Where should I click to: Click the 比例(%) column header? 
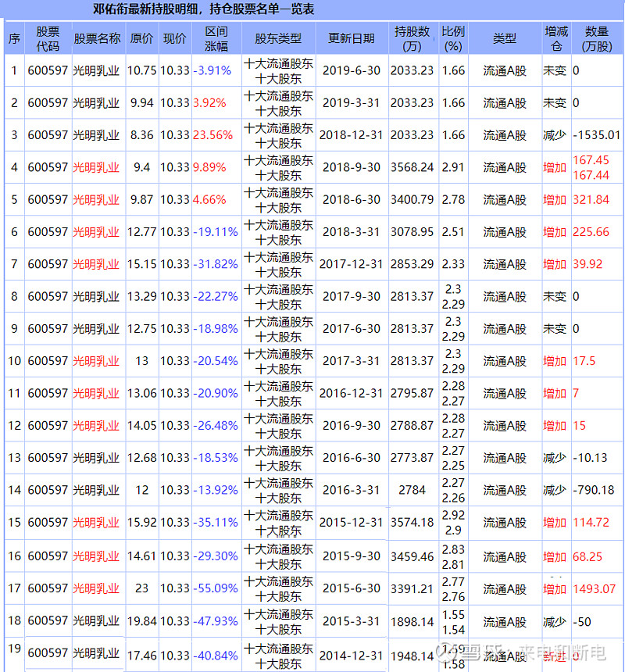pyautogui.click(x=453, y=38)
